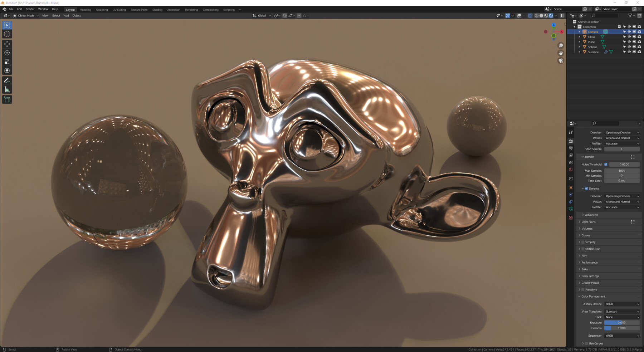644x352 pixels.
Task: Activate the Move tool
Action: click(x=7, y=44)
